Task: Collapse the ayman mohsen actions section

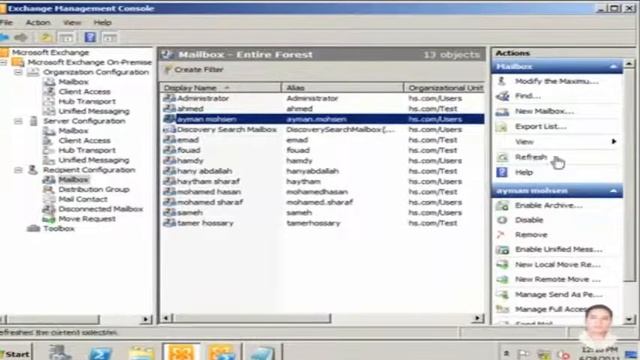Action: 613,191
